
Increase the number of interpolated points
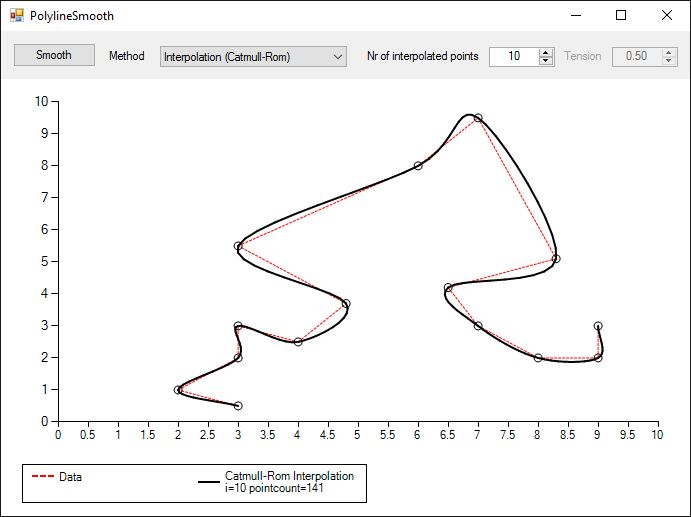(x=546, y=52)
